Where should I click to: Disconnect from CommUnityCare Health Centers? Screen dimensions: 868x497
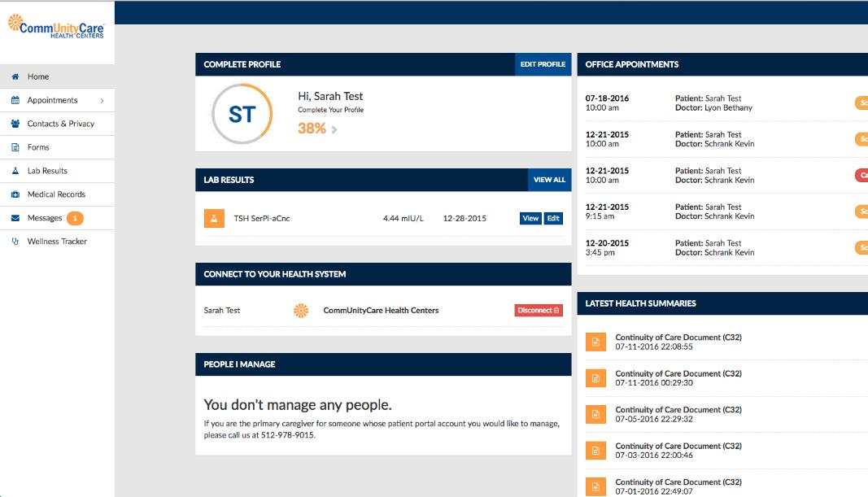pos(538,310)
